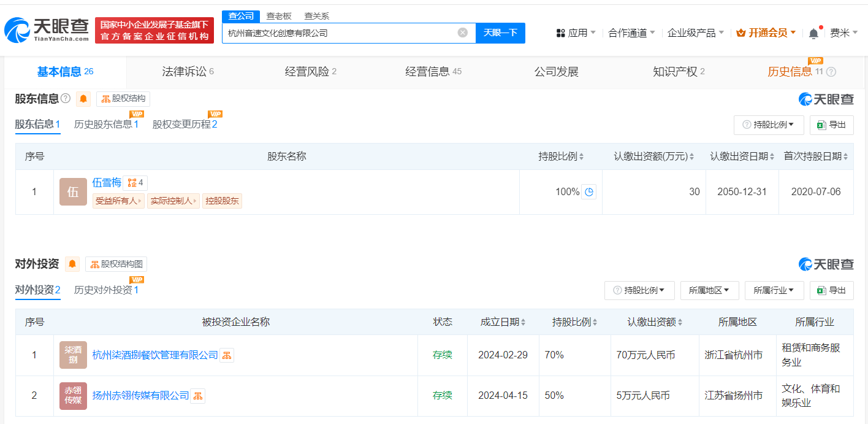Viewport: 868px width, 424px height.
Task: Select the 历史股东信息 sub-tab
Action: (106, 125)
